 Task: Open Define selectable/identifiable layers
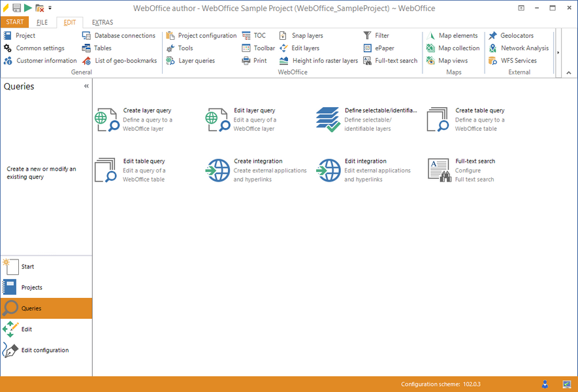[x=327, y=119]
